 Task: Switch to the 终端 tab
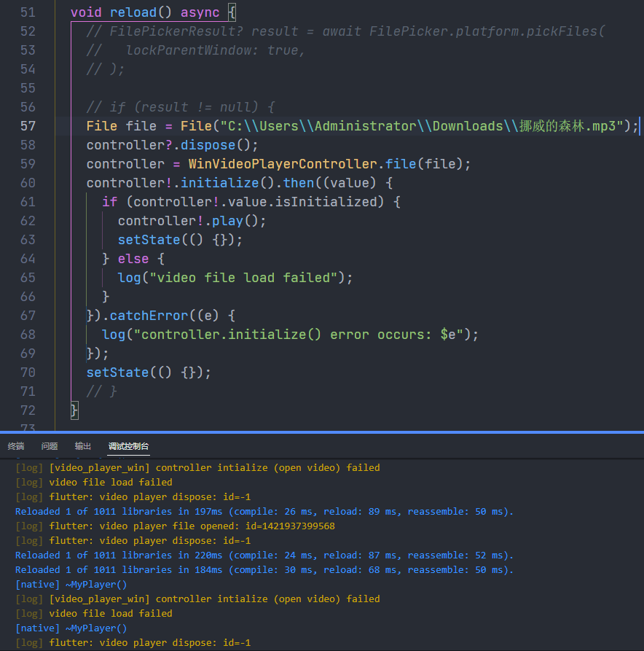click(16, 446)
